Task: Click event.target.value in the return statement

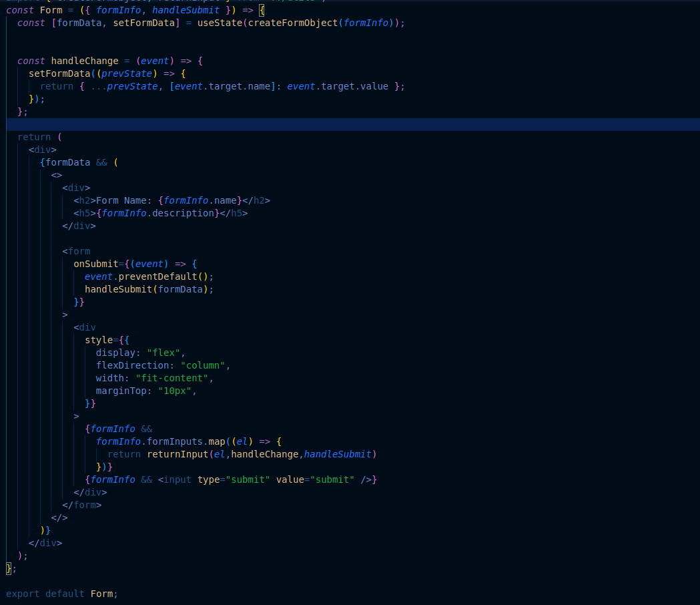Action: (338, 86)
